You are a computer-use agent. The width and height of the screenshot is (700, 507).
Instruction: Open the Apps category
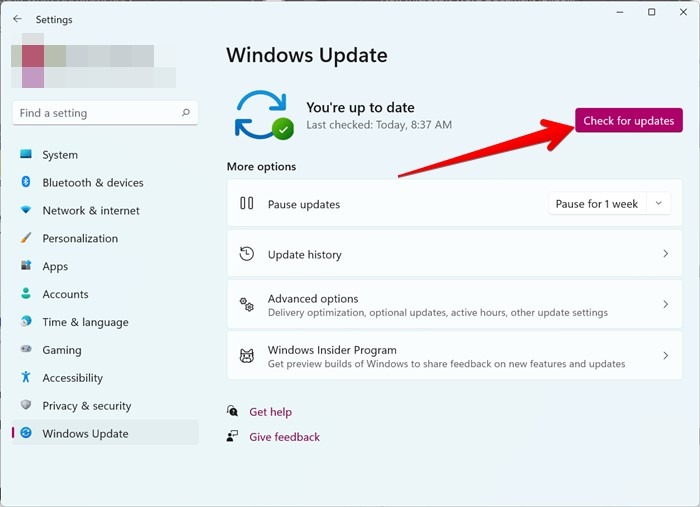[105, 266]
